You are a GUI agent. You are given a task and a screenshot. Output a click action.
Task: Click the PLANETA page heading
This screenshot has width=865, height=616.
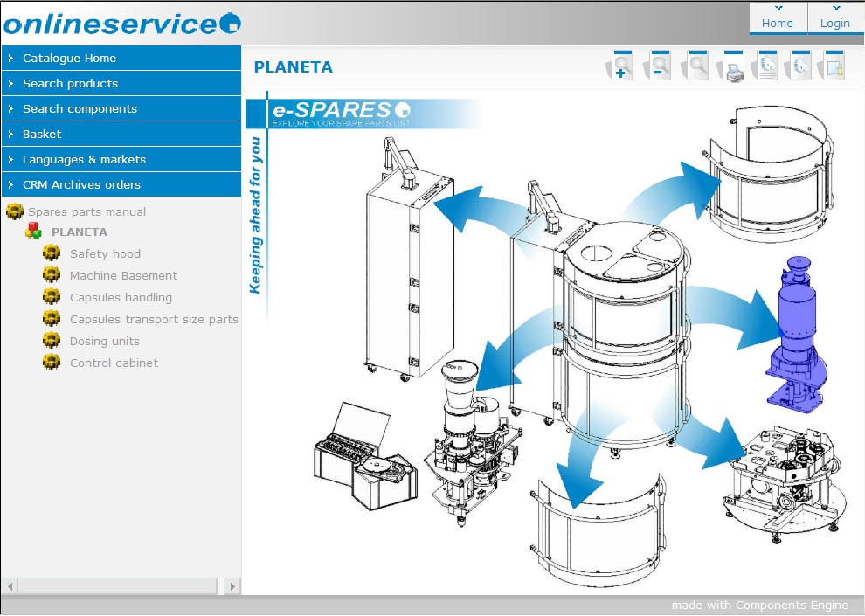tap(294, 67)
